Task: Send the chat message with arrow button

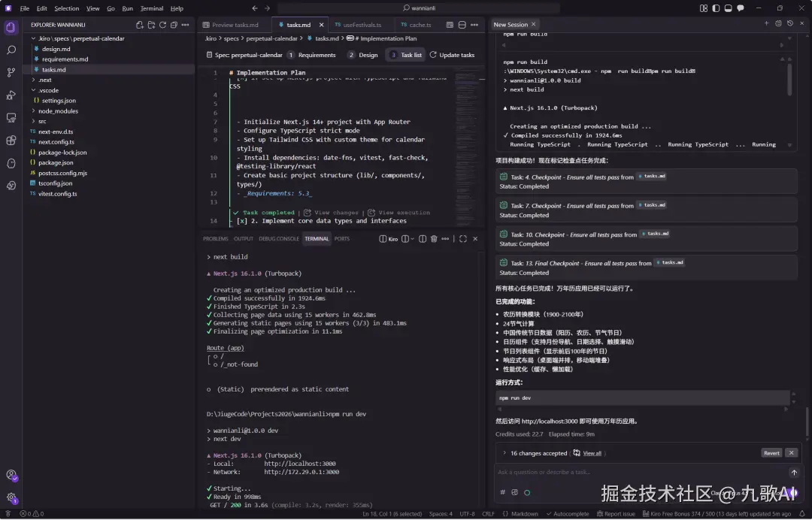Action: (x=794, y=473)
